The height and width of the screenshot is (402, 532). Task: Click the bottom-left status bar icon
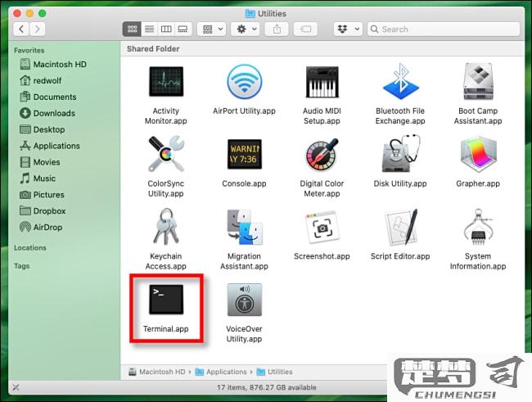click(16, 387)
